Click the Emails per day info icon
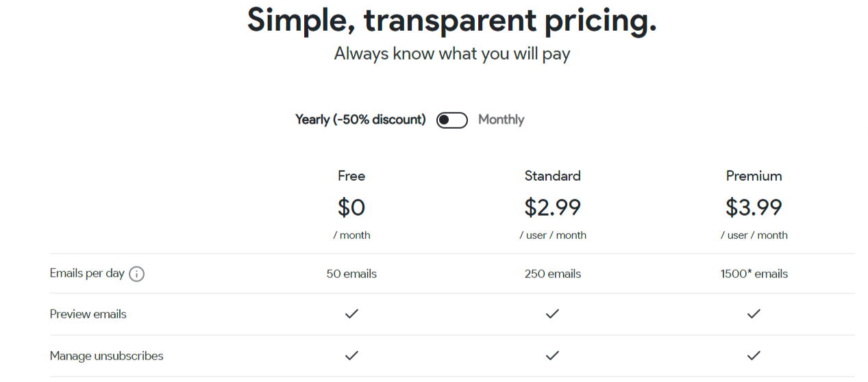 (x=137, y=275)
